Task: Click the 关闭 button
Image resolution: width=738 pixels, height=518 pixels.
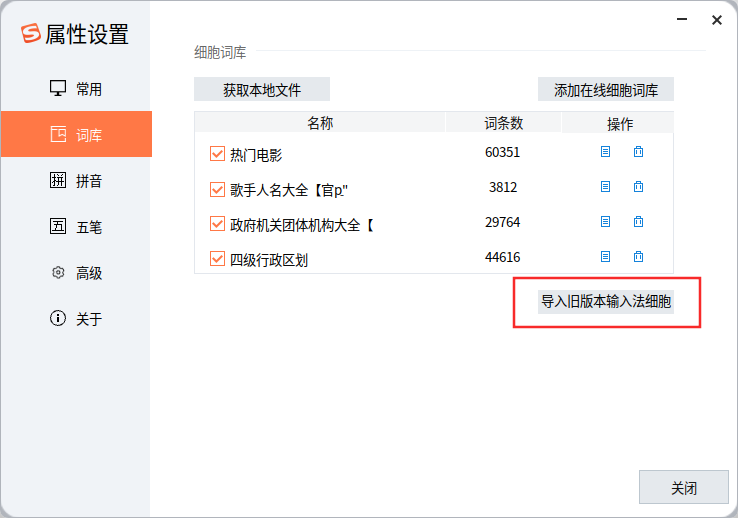Action: [683, 487]
